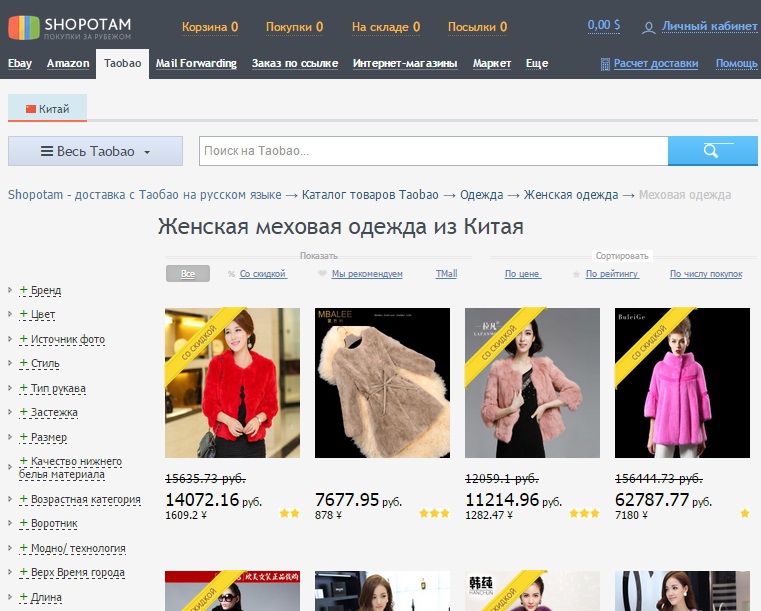Click the search magnifier button

click(712, 151)
